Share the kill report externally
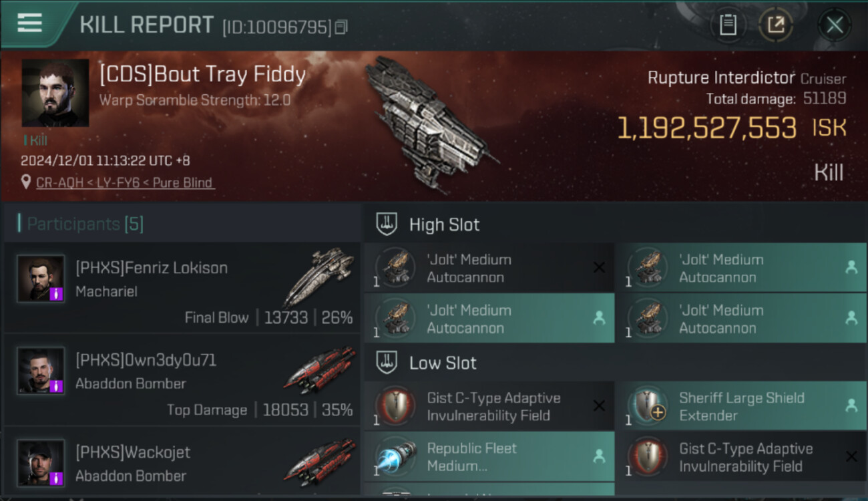 775,25
